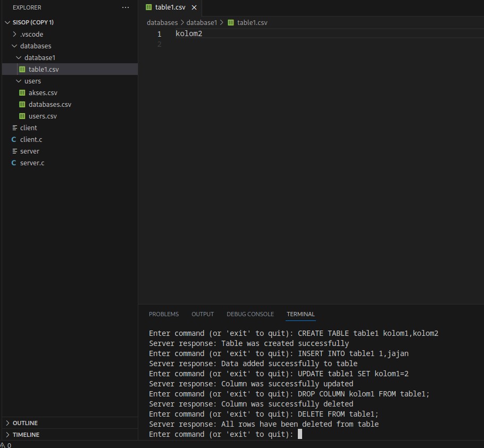Click the DELETE FROM table1 command line
Image resolution: width=484 pixels, height=448 pixels.
point(264,414)
